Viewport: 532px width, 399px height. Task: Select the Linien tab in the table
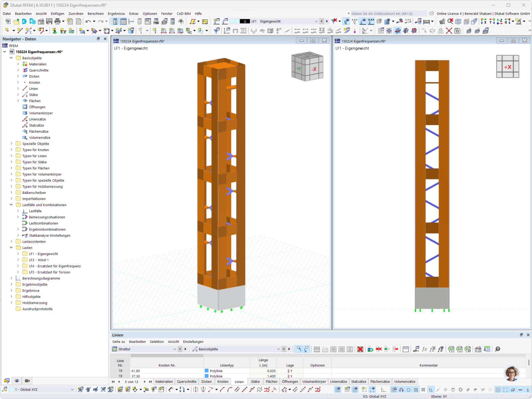(x=239, y=381)
